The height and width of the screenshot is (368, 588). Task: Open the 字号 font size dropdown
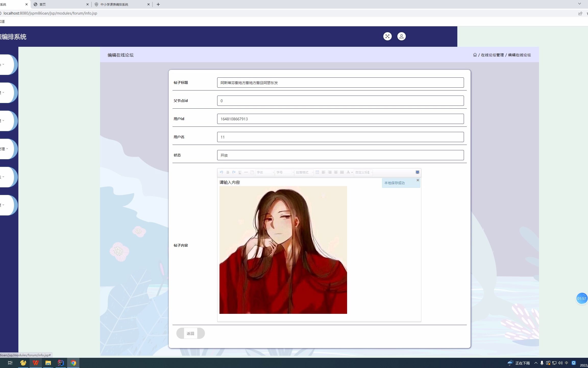(x=284, y=172)
